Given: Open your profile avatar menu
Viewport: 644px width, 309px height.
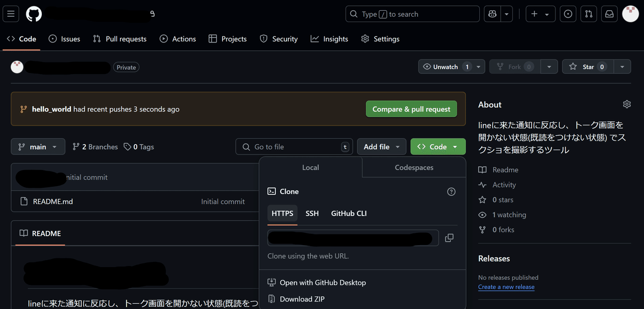Looking at the screenshot, I should (630, 14).
